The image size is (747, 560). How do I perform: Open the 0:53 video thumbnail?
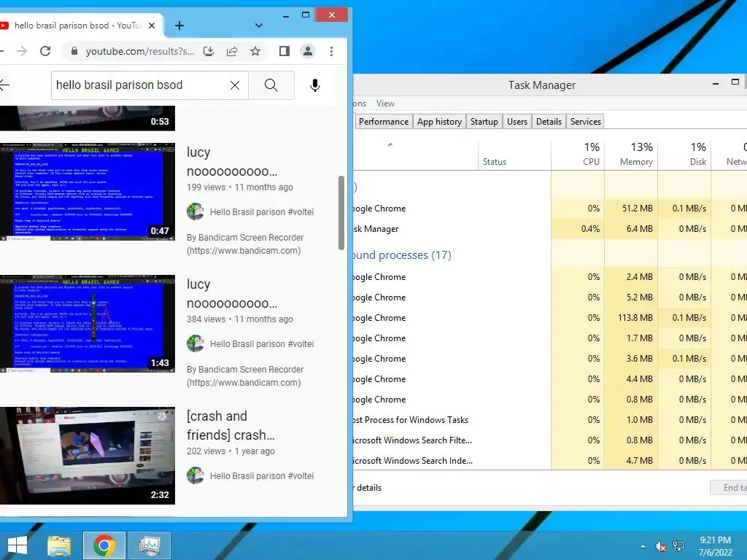click(88, 118)
